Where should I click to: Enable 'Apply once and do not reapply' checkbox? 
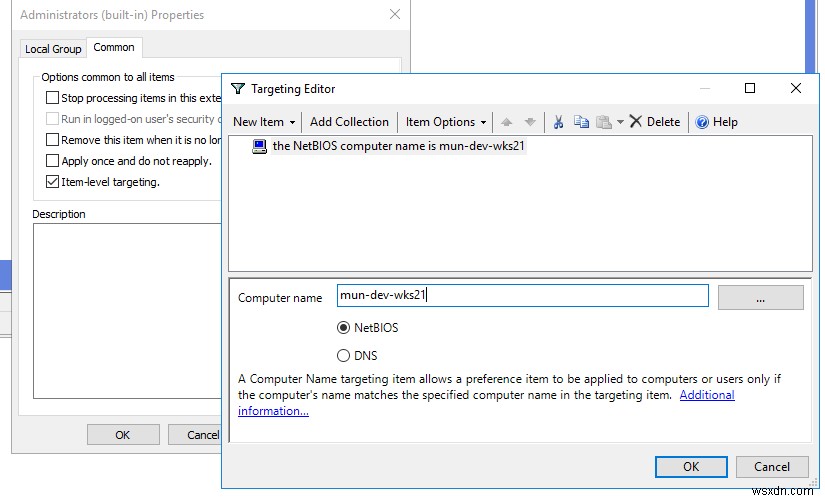coord(52,161)
